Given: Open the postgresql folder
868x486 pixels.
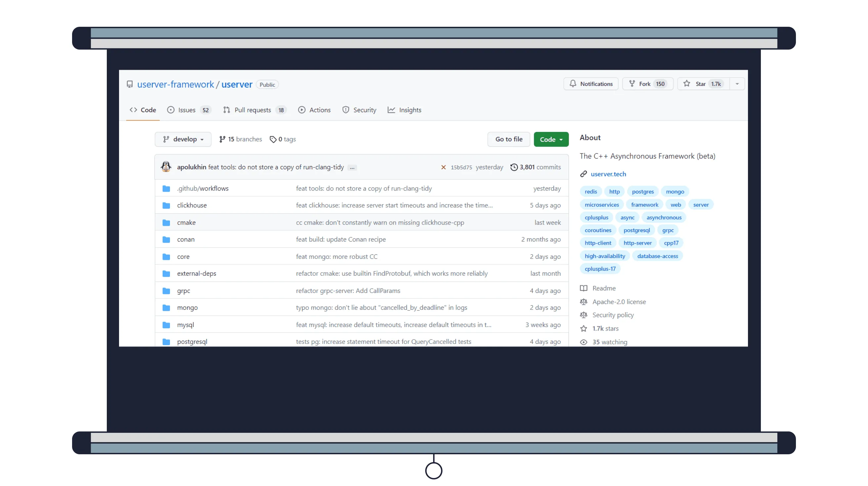Looking at the screenshot, I should point(192,342).
